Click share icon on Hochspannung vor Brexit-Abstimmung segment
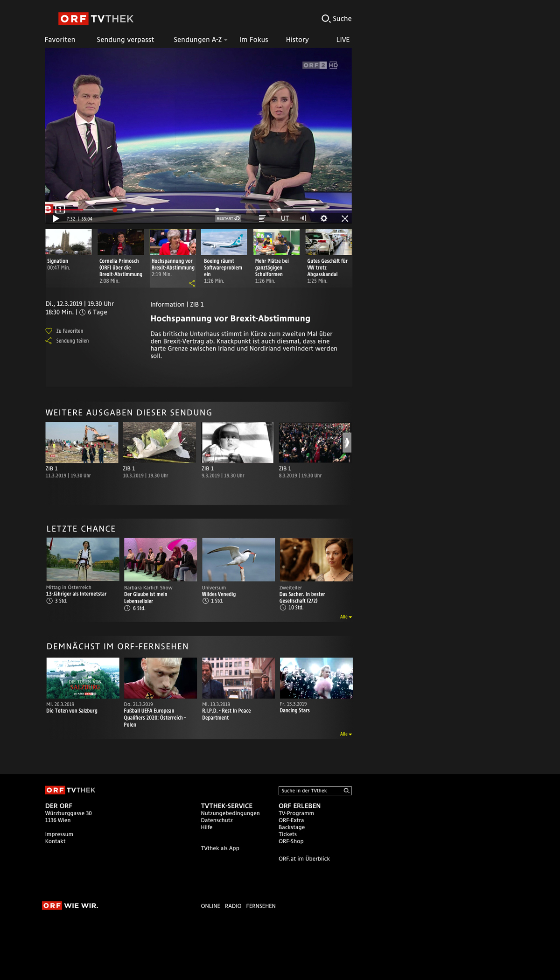560x980 pixels. (x=192, y=283)
